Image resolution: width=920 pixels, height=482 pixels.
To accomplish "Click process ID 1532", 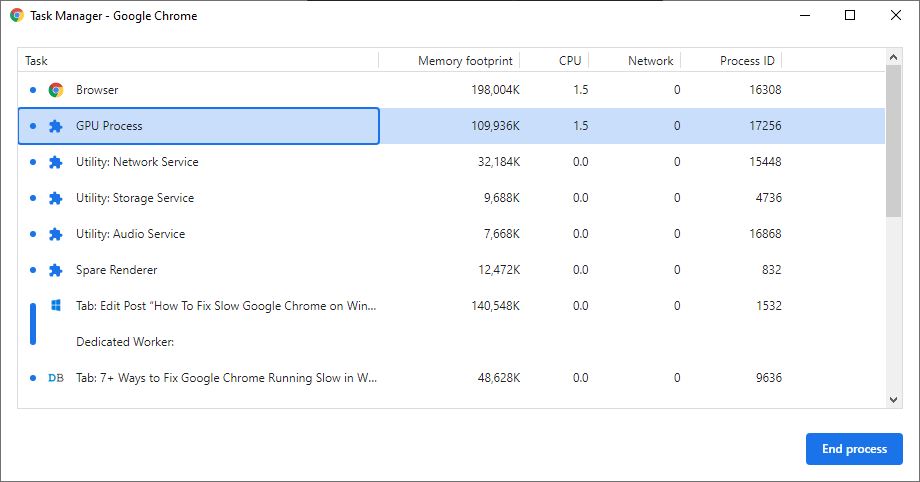I will coord(769,306).
